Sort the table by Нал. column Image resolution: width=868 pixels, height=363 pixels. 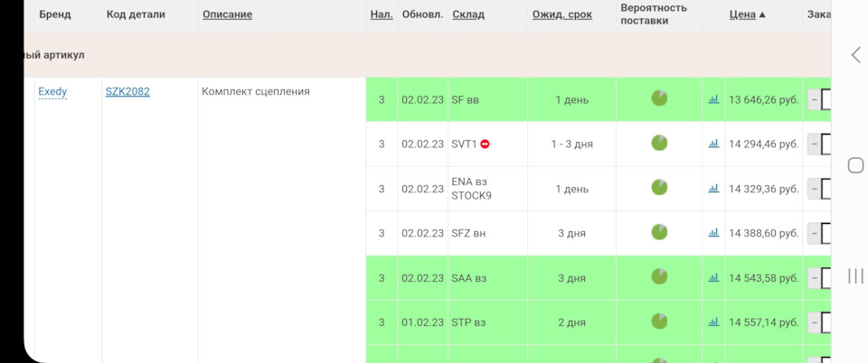click(382, 15)
